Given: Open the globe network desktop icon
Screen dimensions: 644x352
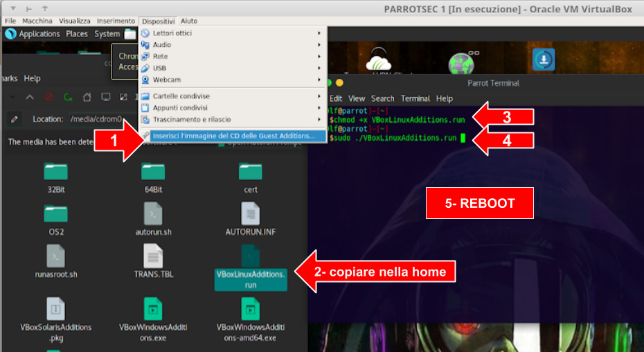Looking at the screenshot, I should 463,62.
